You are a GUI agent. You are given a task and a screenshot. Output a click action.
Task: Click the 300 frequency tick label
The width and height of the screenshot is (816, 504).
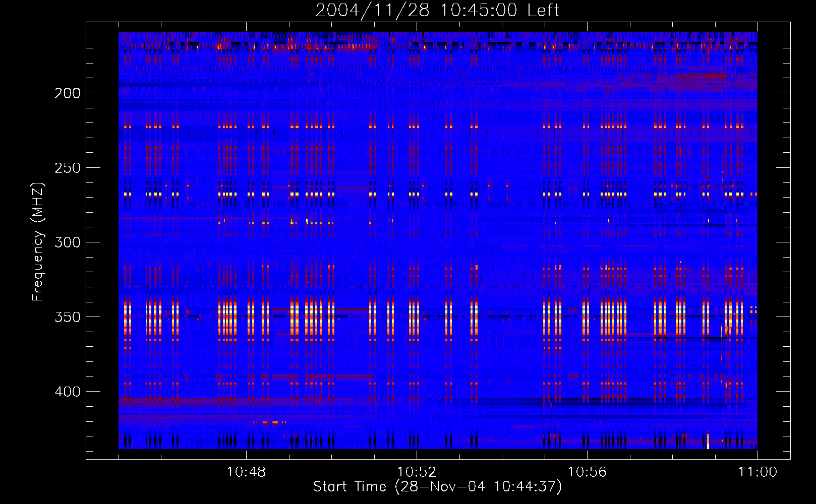coord(68,242)
